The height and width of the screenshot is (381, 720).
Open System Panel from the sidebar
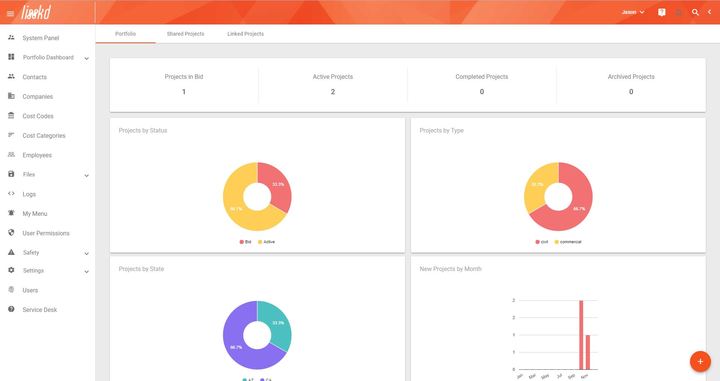41,38
